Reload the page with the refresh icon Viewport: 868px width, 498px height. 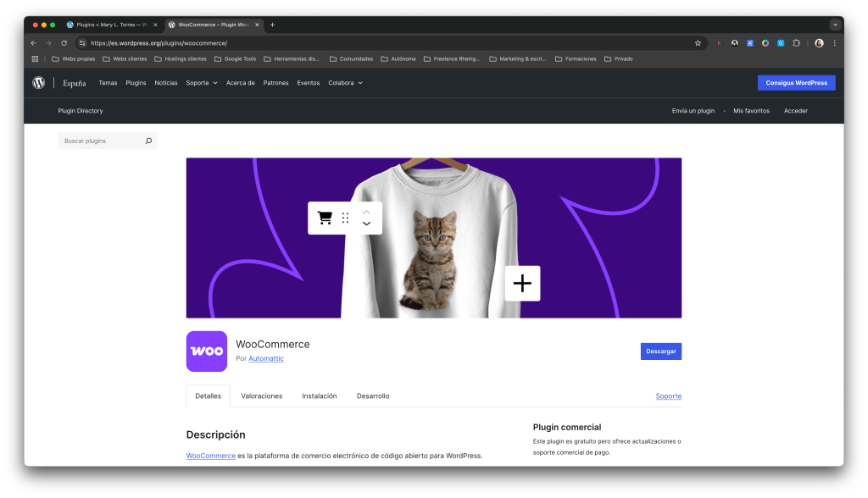(64, 42)
